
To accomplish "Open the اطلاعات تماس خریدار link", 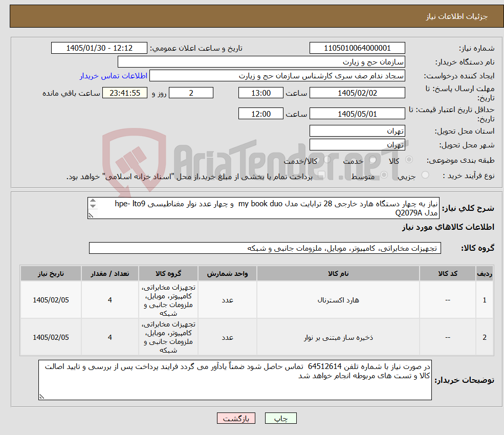I will (x=114, y=76).
